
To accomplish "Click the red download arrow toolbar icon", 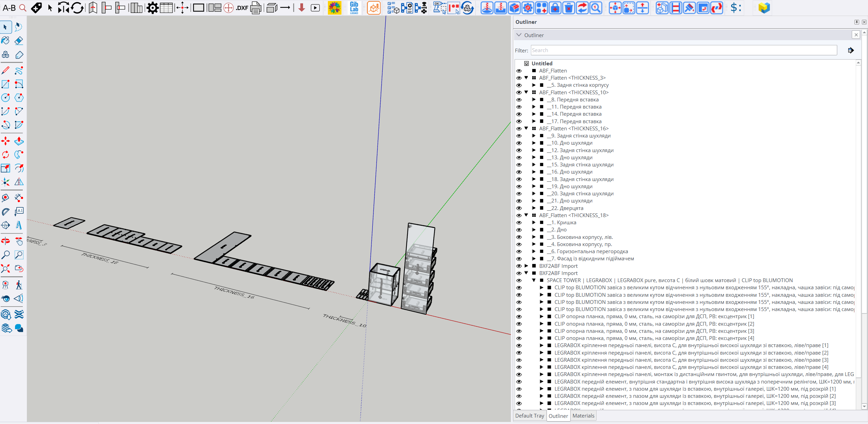I will (301, 7).
